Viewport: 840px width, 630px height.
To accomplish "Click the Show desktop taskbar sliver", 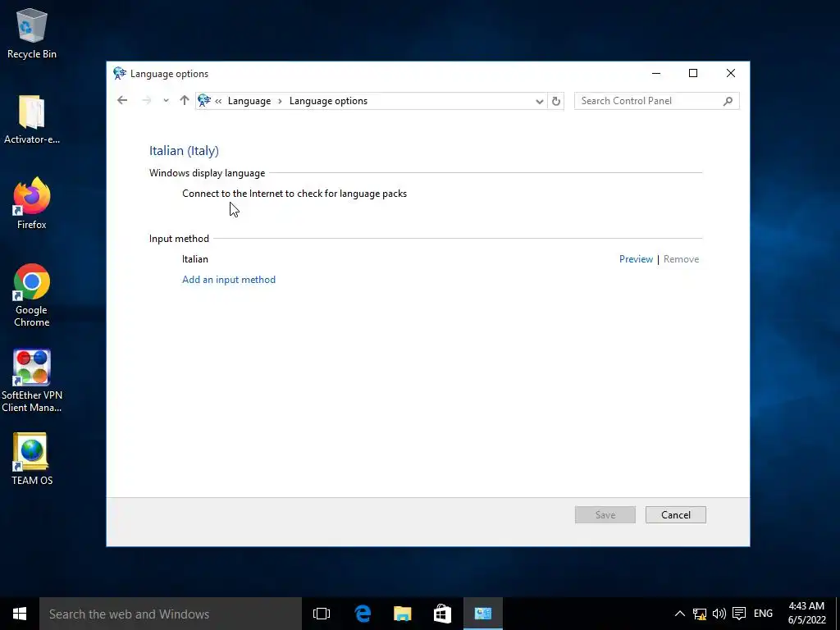I will click(x=838, y=614).
